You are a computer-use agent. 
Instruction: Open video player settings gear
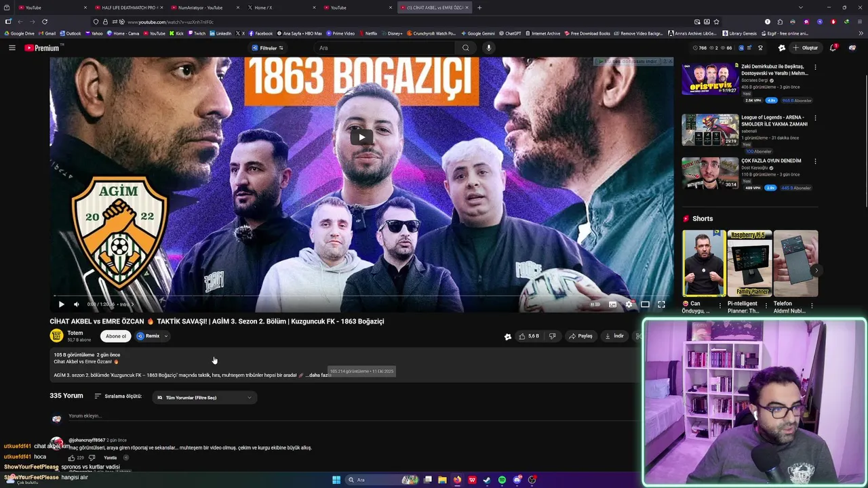click(x=629, y=304)
